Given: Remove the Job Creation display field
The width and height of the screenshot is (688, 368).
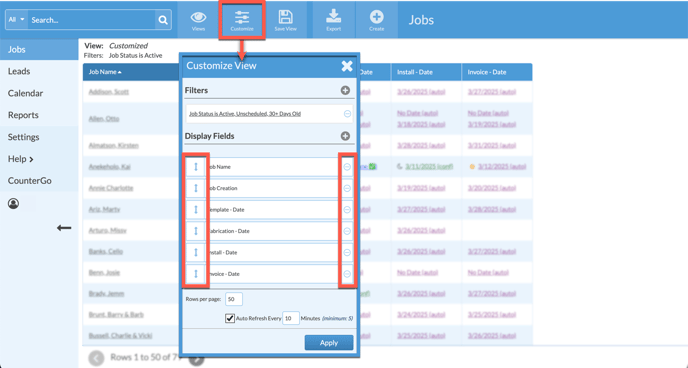Looking at the screenshot, I should [347, 188].
